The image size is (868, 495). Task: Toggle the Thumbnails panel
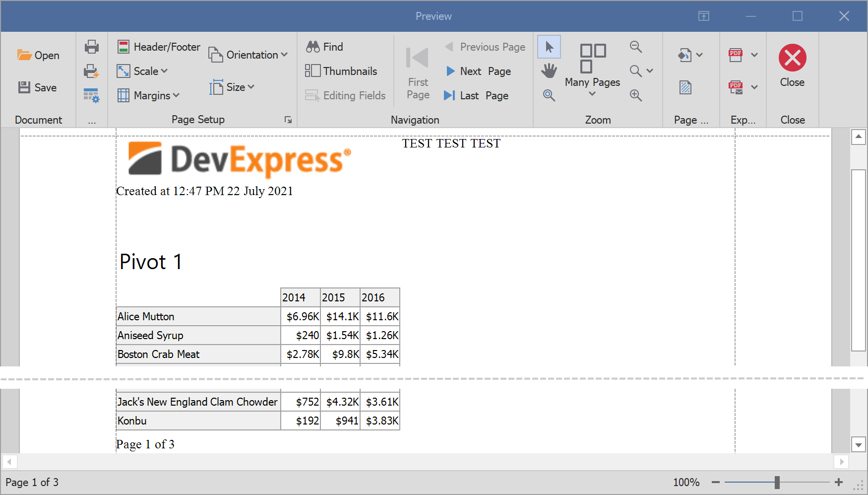[341, 71]
